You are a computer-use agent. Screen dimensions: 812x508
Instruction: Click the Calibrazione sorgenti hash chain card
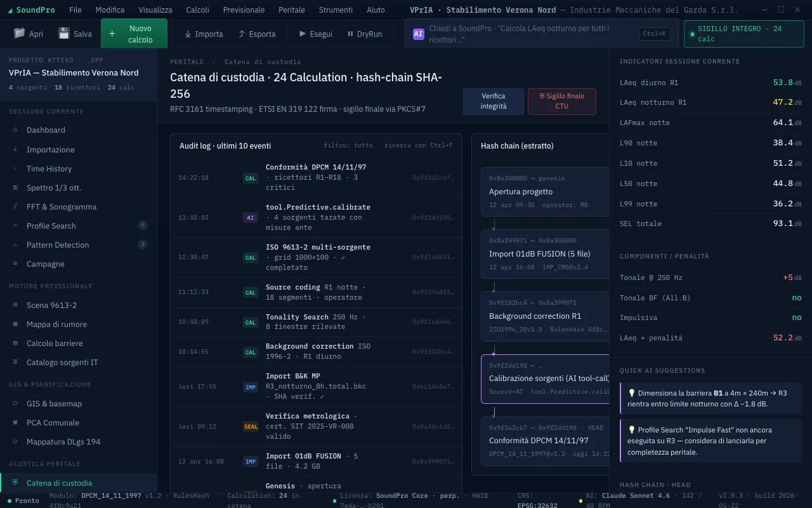tap(545, 379)
